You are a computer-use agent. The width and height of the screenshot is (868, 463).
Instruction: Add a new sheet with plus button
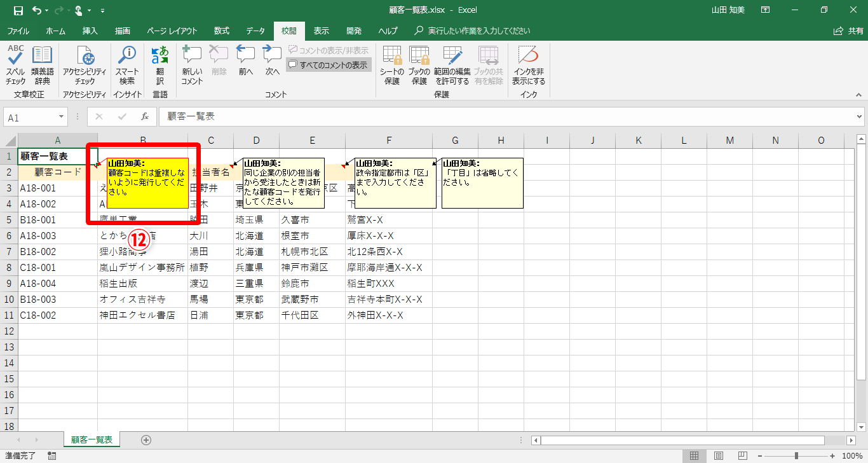(146, 439)
